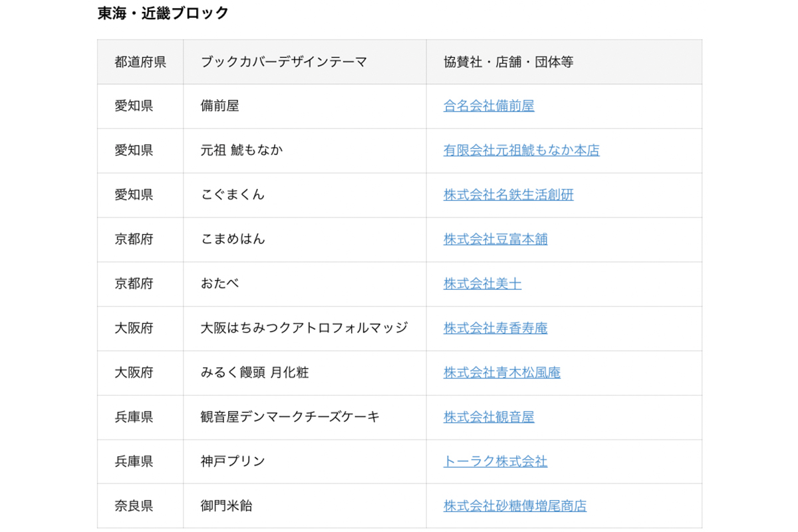This screenshot has width=798, height=532.
Task: Select the 神戸プリン table cell
Action: 305,462
